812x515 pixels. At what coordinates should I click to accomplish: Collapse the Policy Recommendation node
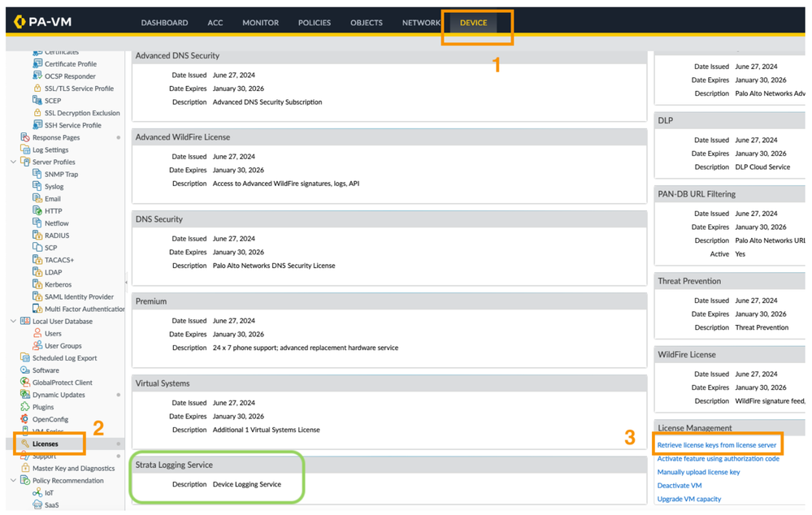[14, 480]
